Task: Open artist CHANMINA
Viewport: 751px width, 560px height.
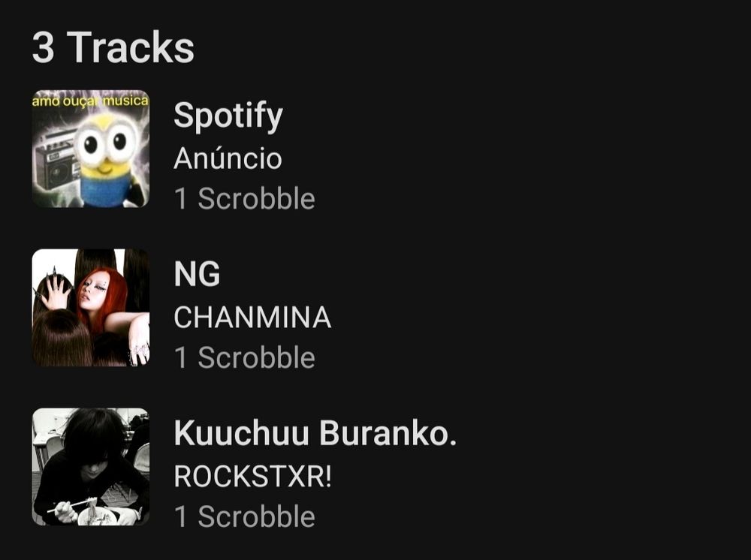Action: [x=252, y=318]
